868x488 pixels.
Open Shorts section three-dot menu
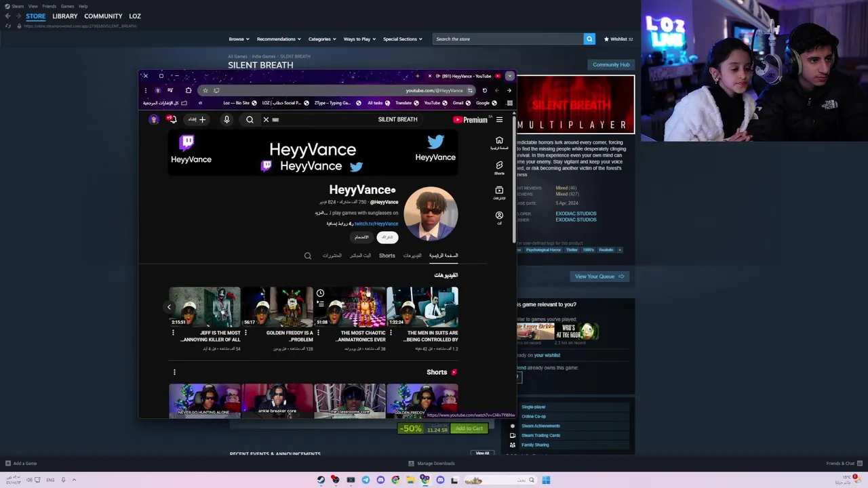[x=174, y=372]
